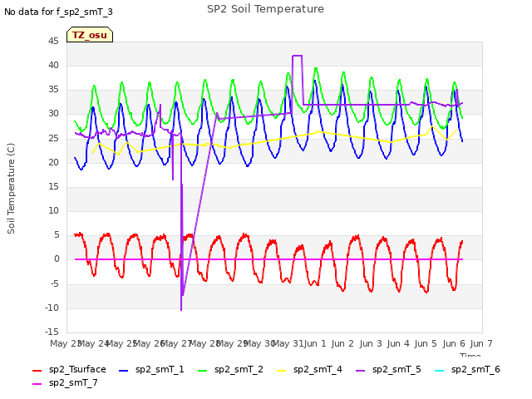Image resolution: width=532 pixels, height=399 pixels.
Task: Click the green curve's Jun 1 peak
Action: click(x=316, y=68)
